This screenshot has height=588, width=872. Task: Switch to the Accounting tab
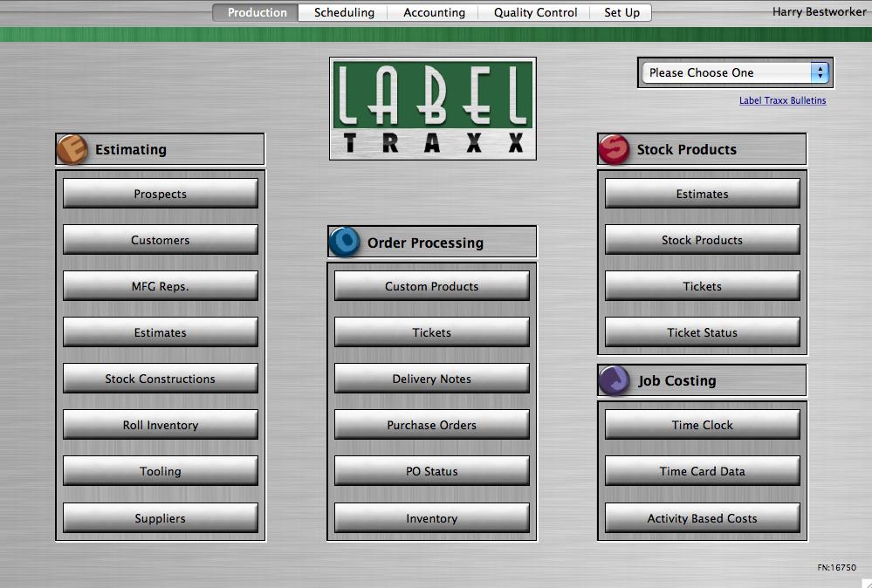click(x=434, y=12)
